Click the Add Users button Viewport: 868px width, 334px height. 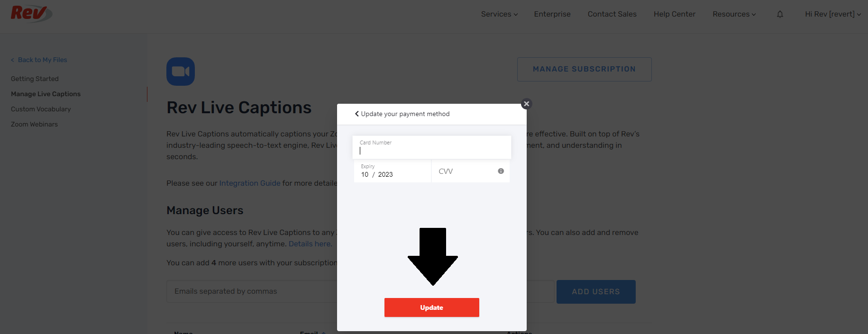coord(596,292)
